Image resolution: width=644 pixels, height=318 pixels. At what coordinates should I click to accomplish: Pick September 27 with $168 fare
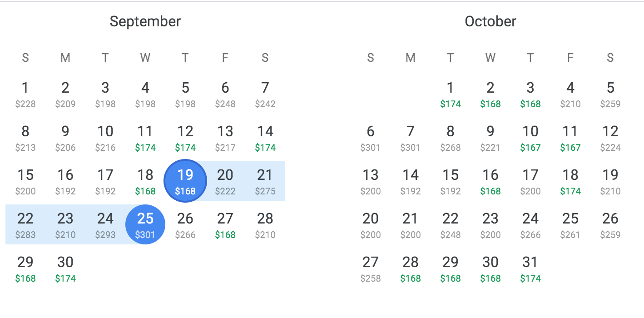pos(225,224)
